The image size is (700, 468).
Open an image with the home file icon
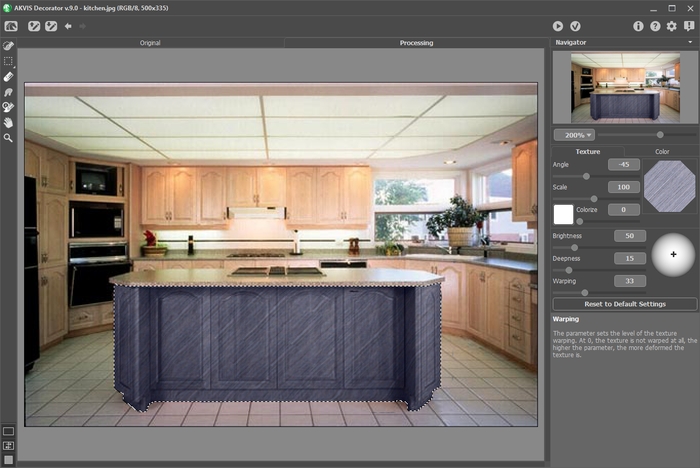(11, 26)
